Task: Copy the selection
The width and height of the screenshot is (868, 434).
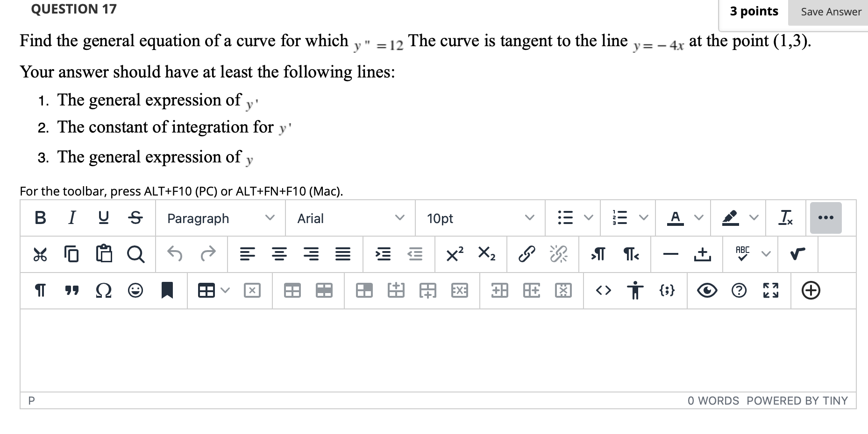Action: point(71,254)
